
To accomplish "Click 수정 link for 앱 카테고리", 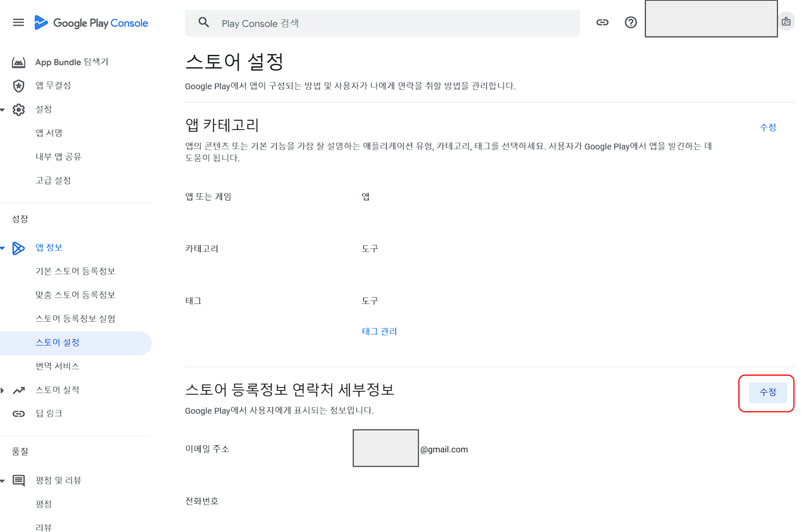I will tap(767, 127).
